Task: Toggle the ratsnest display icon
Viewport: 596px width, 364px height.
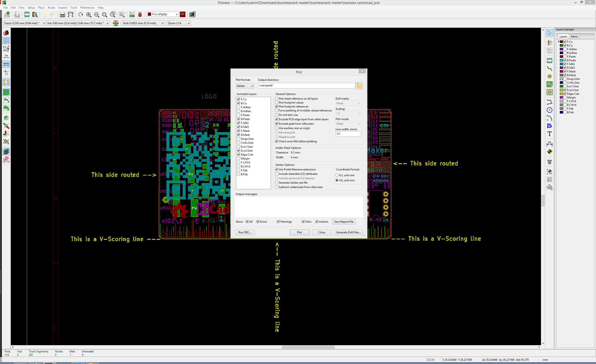Action: (6, 82)
